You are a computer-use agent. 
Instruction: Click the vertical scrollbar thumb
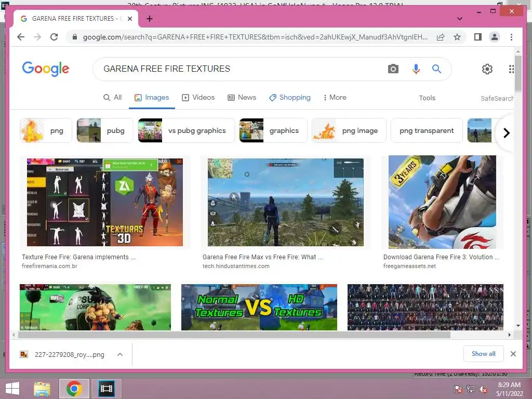click(518, 73)
